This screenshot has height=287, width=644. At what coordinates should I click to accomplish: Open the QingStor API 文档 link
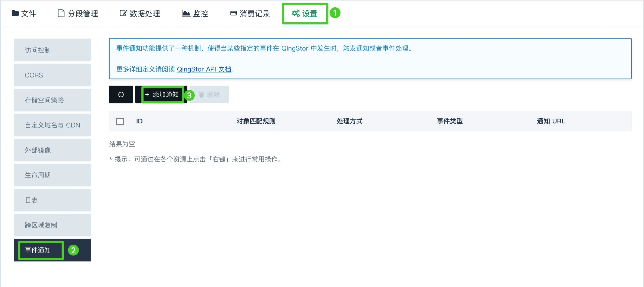204,69
